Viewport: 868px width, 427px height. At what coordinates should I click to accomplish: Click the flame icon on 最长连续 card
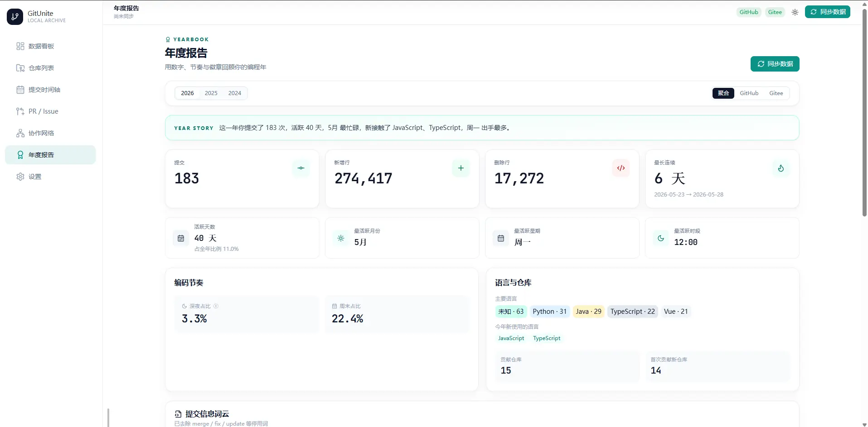(781, 168)
